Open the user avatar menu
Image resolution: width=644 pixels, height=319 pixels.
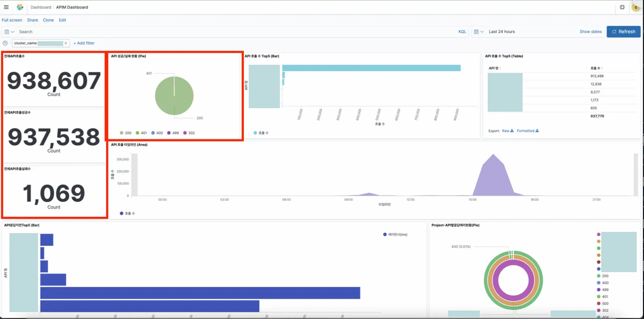(636, 7)
